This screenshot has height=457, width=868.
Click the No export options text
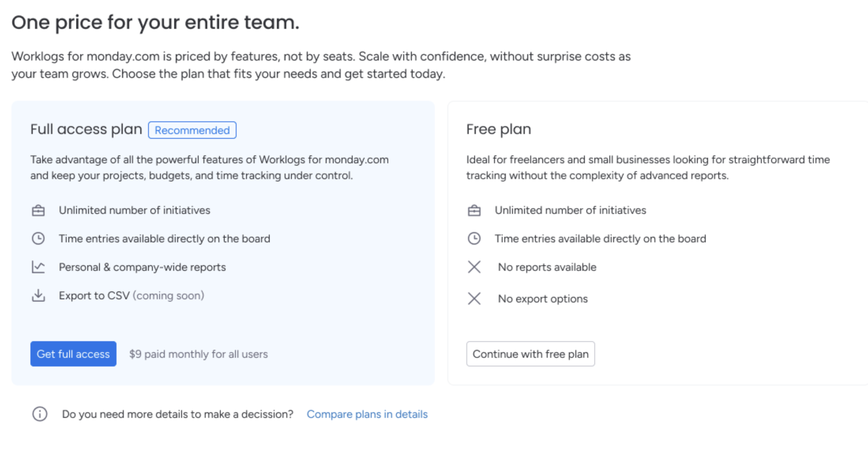(x=543, y=298)
